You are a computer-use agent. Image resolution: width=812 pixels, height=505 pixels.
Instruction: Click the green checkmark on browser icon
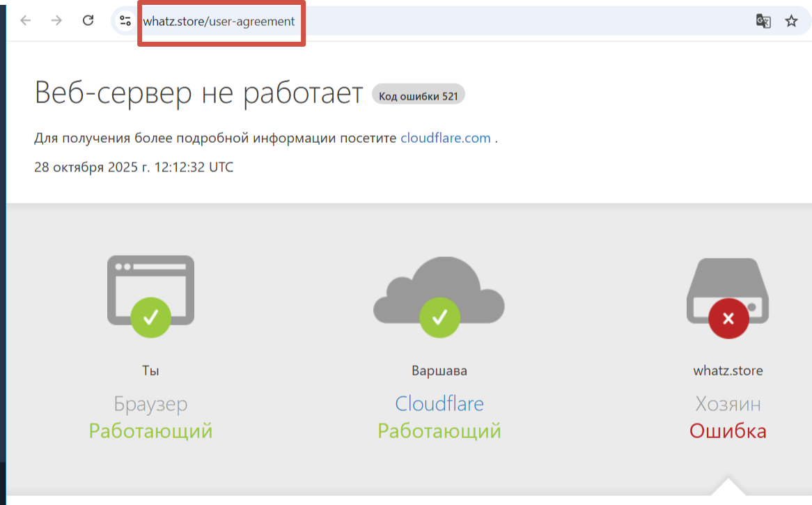(x=150, y=318)
